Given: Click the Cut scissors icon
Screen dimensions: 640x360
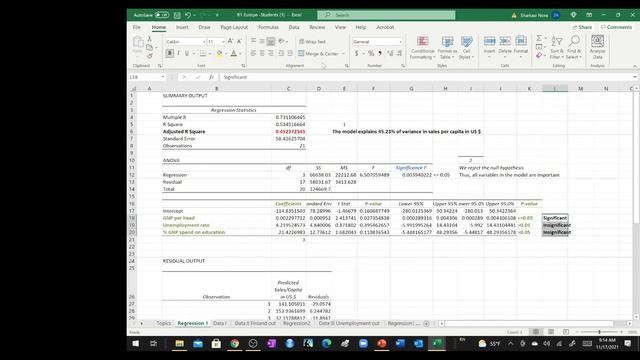Looking at the screenshot, I should (x=149, y=39).
